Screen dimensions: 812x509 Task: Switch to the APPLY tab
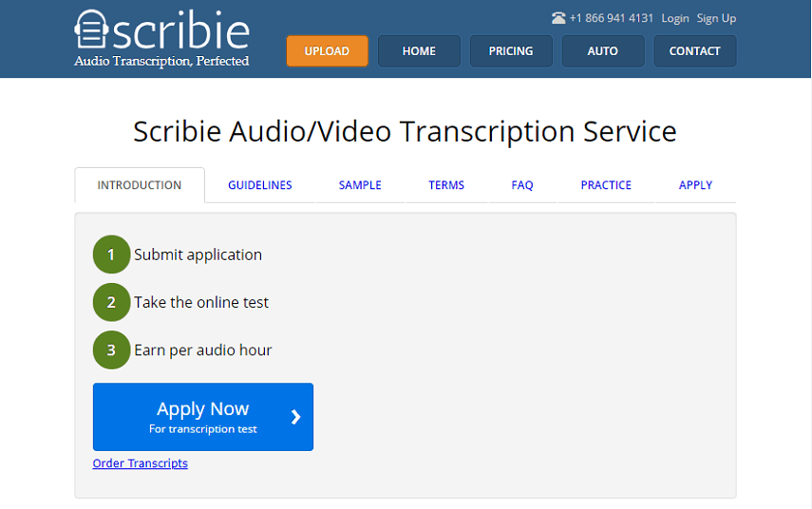click(x=695, y=185)
